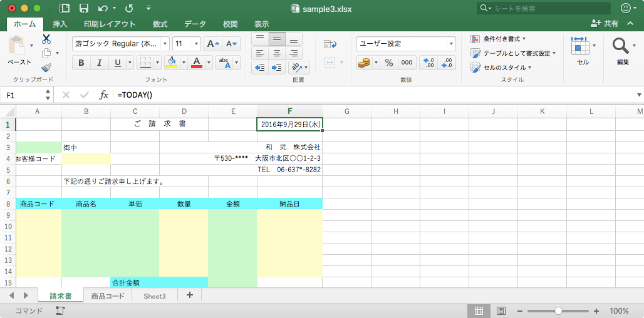Align cell content to bottom
Screen dimensions: 644x318
[294, 39]
